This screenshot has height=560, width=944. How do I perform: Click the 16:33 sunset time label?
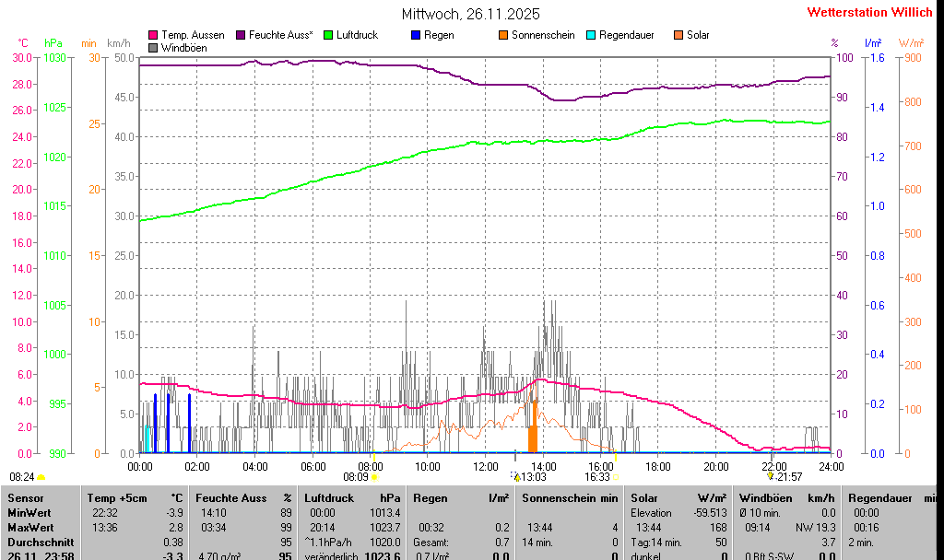596,477
